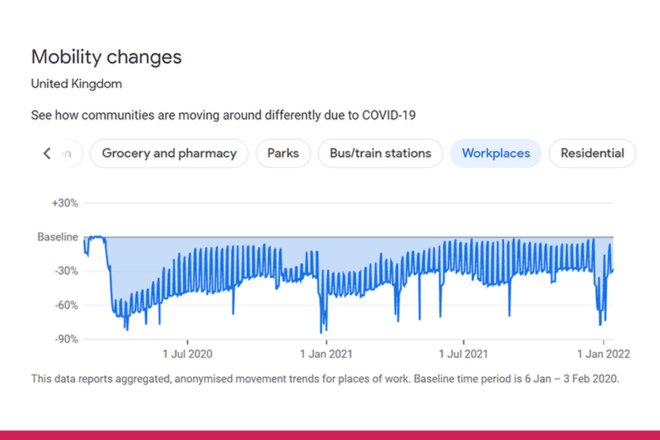Click the -60% axis label
Viewport: 660px width, 440px height.
[x=64, y=305]
